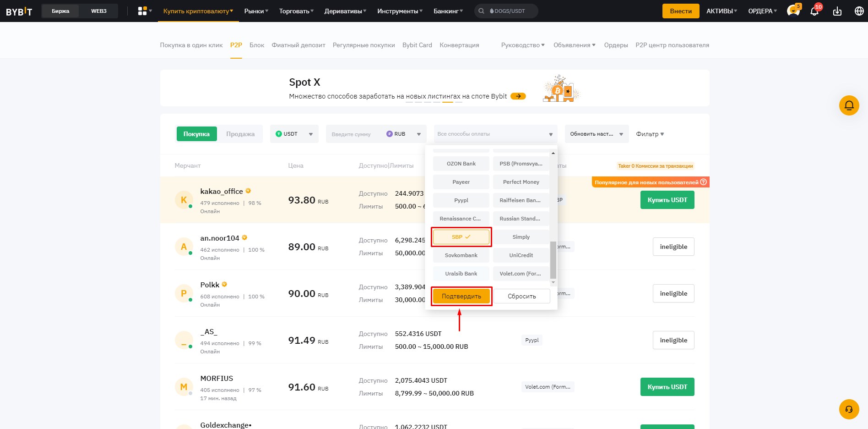The width and height of the screenshot is (868, 429).
Task: Buy USDT from kakao_office
Action: pyautogui.click(x=667, y=200)
